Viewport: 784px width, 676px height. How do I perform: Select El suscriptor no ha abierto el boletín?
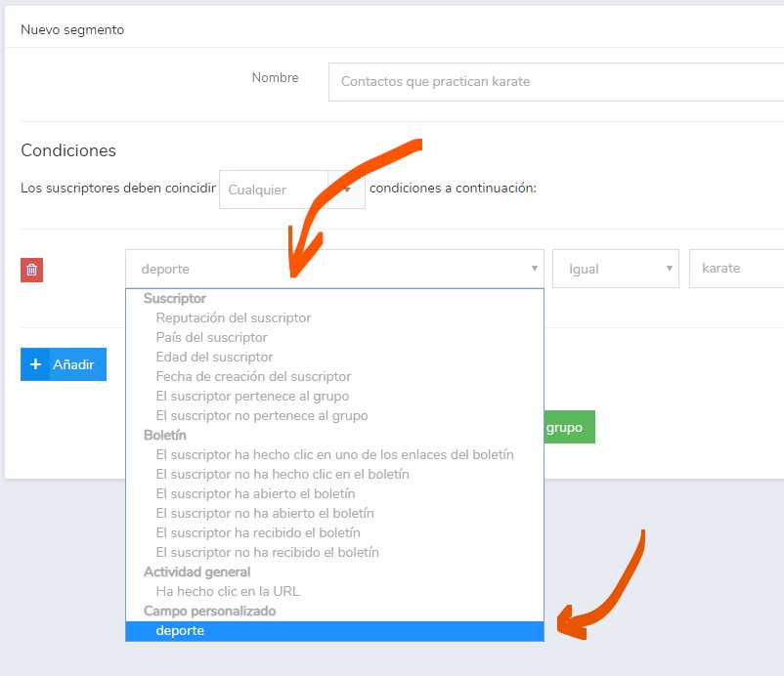[334, 513]
